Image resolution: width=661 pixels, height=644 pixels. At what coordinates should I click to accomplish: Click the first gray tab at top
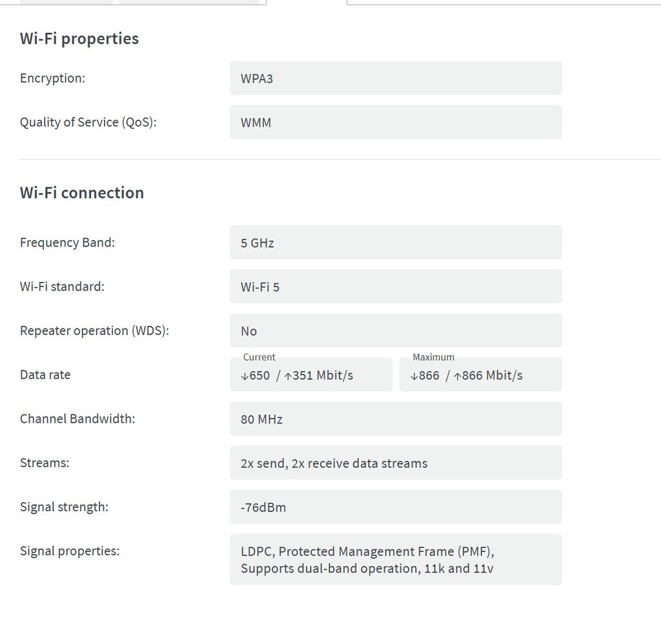coord(65,2)
